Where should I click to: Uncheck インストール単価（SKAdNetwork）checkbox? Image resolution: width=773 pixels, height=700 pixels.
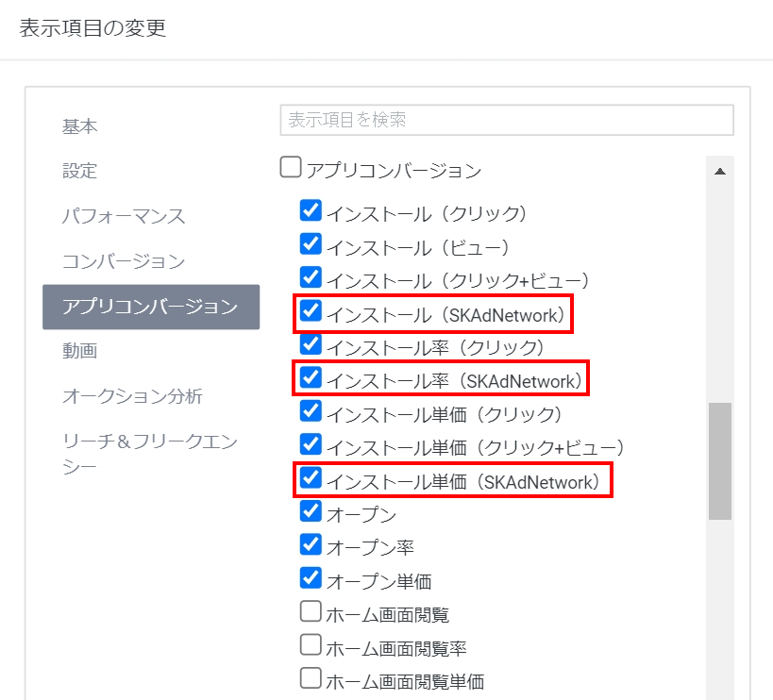(x=311, y=477)
